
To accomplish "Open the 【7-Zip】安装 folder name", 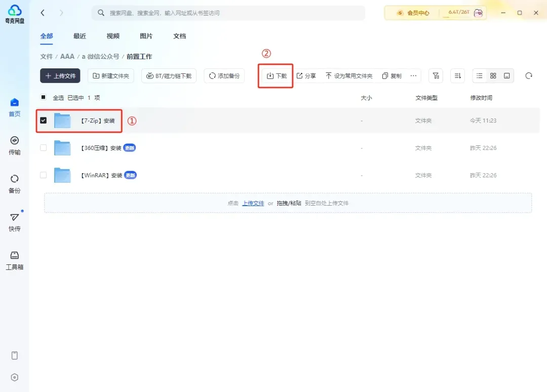I will pyautogui.click(x=97, y=121).
